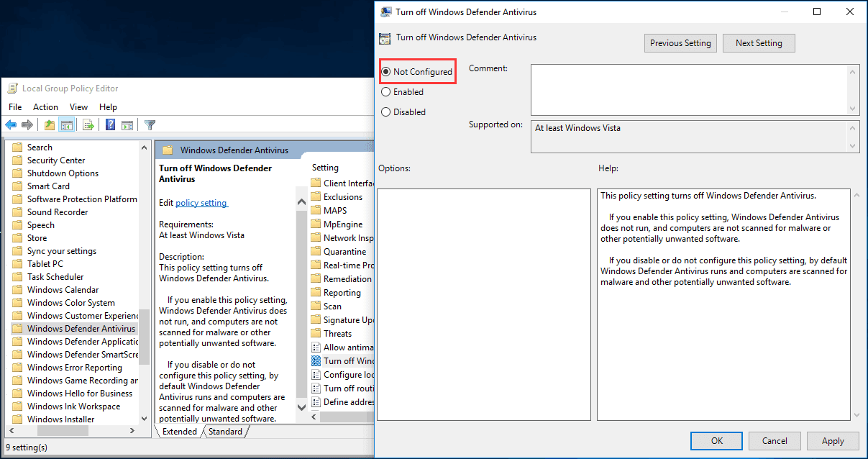Screen dimensions: 868x459
Task: Click the 'Configure loc...' policy setting icon
Action: (x=316, y=375)
